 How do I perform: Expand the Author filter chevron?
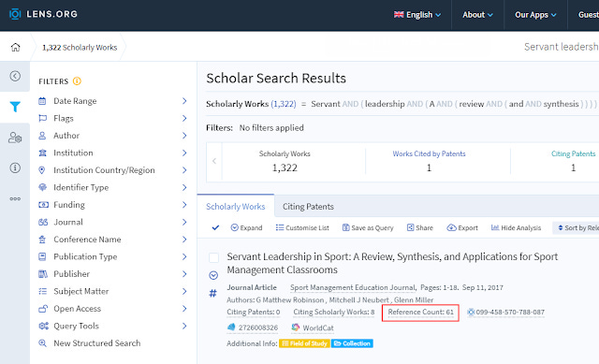click(x=184, y=135)
